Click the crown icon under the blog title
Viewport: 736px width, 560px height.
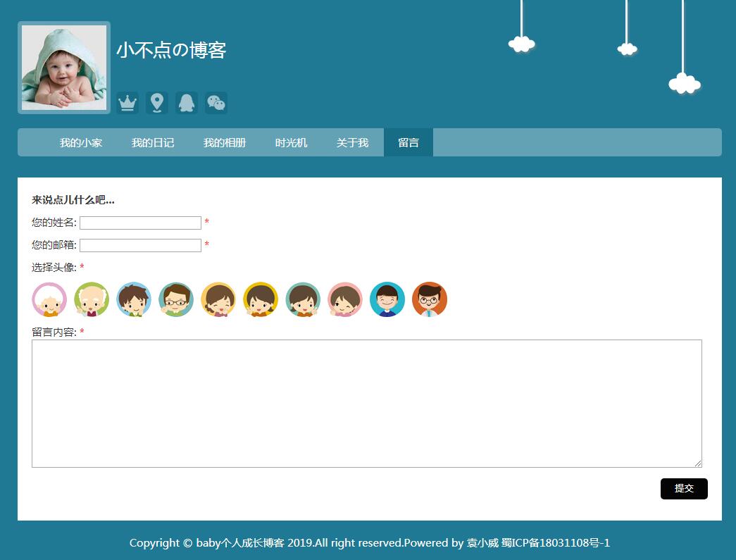(x=127, y=103)
